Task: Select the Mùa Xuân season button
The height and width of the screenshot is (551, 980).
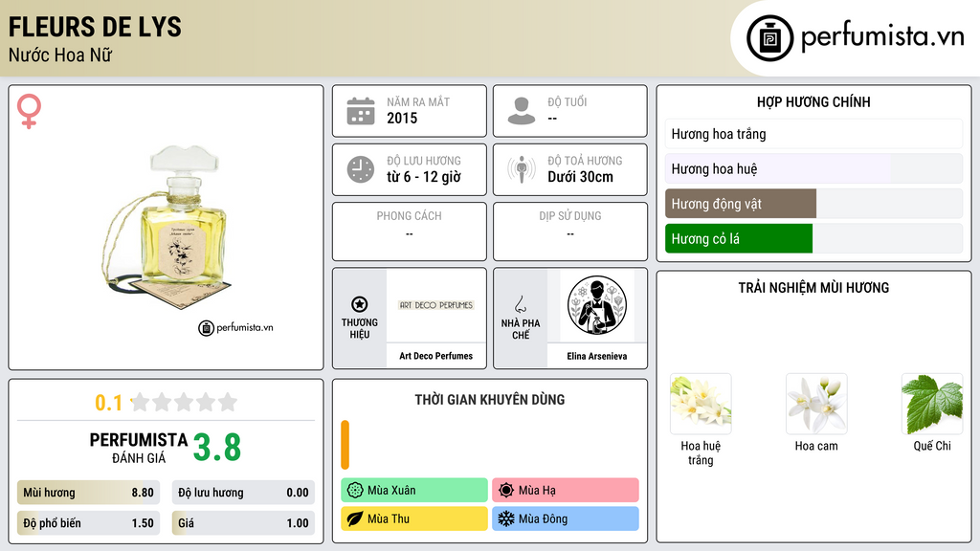Action: click(x=414, y=491)
